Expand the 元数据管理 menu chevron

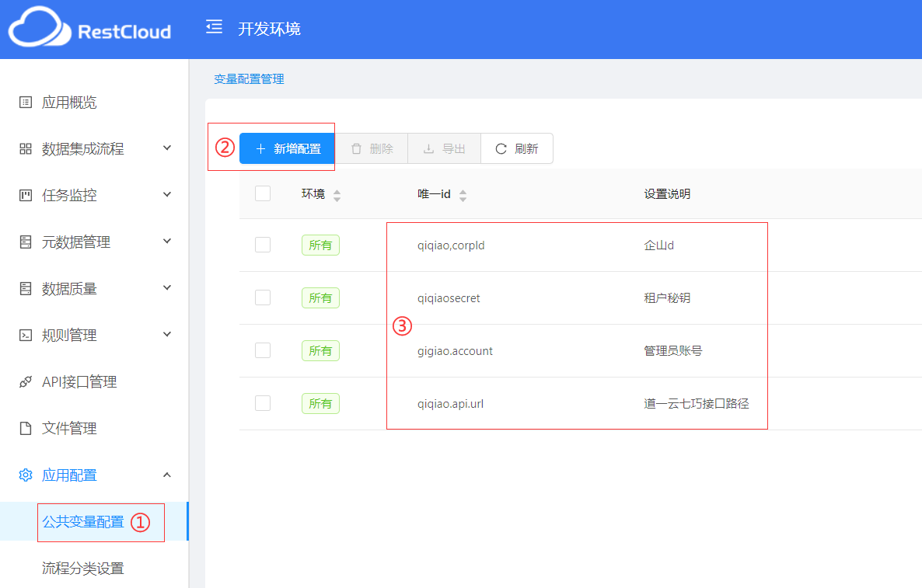point(167,242)
